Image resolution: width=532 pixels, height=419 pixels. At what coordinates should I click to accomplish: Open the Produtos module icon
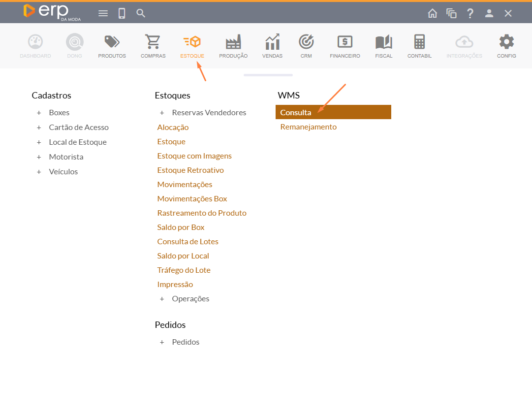(x=112, y=43)
